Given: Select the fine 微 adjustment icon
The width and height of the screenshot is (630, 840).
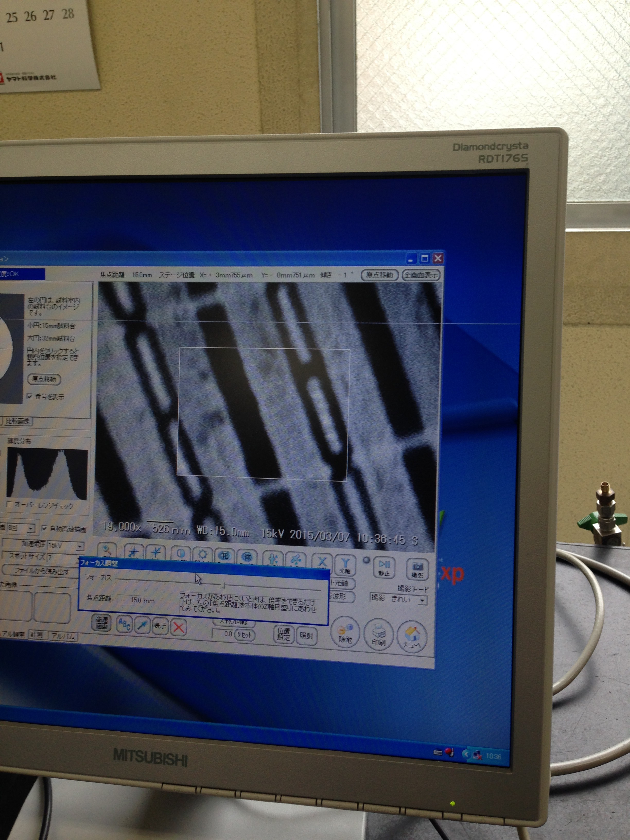Looking at the screenshot, I should pyautogui.click(x=247, y=557).
